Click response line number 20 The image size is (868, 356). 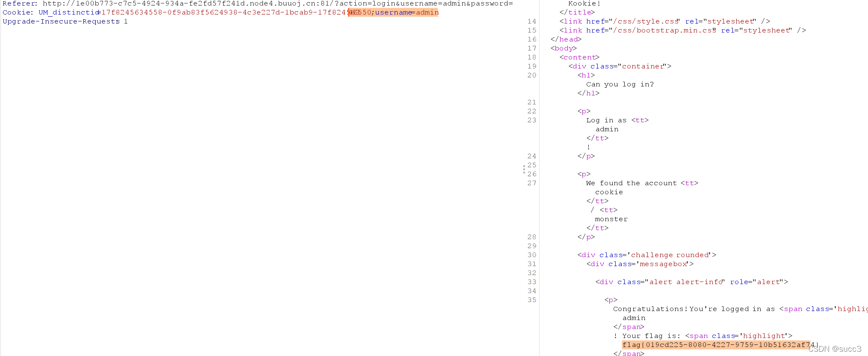[531, 75]
